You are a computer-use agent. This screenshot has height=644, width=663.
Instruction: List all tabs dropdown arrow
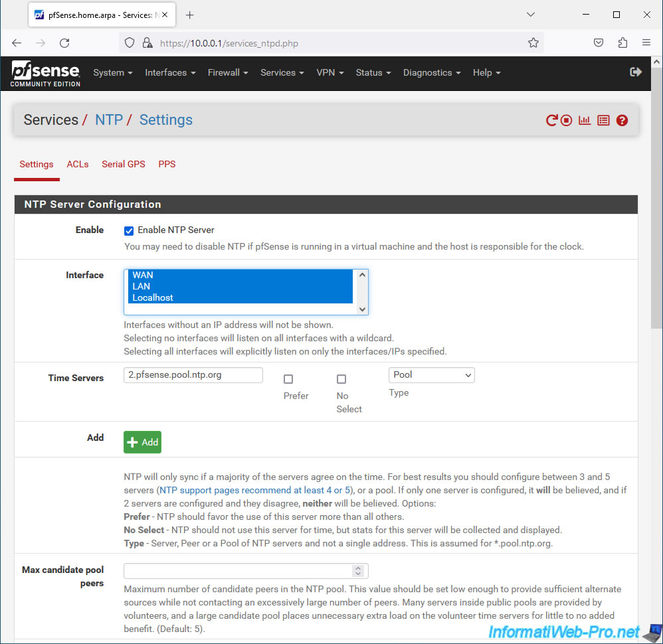(x=531, y=15)
